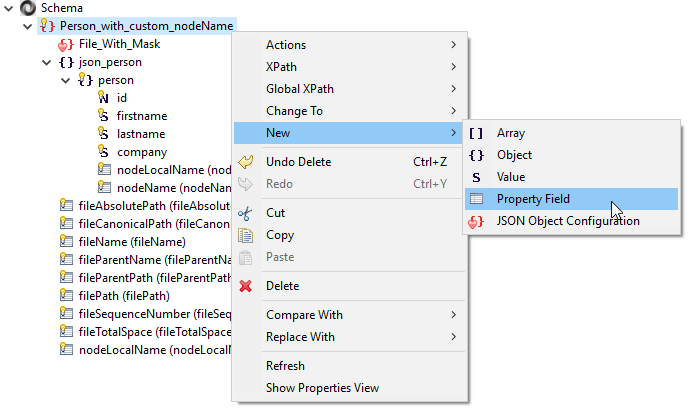Viewport: 694px width, 416px height.
Task: Select the company string field
Action: 141,152
